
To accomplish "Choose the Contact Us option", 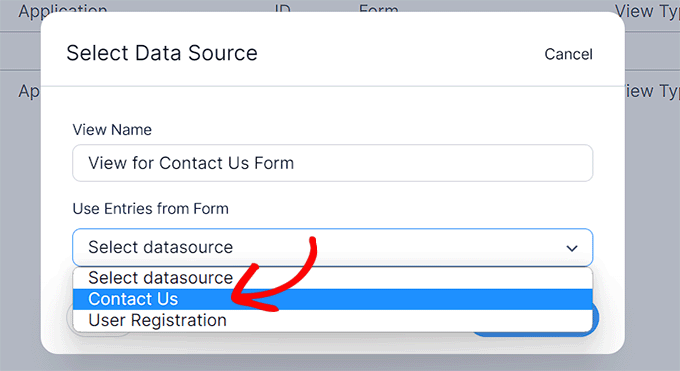I will coord(333,299).
